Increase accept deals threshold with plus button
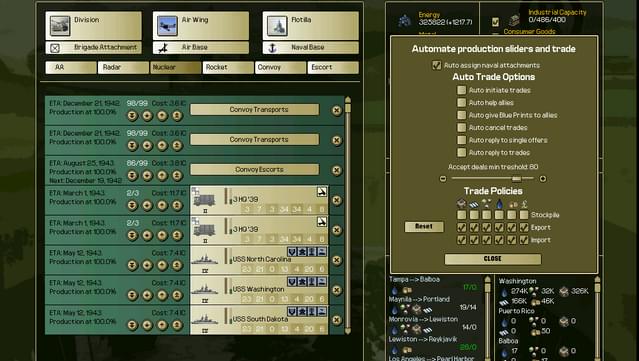 (543, 178)
